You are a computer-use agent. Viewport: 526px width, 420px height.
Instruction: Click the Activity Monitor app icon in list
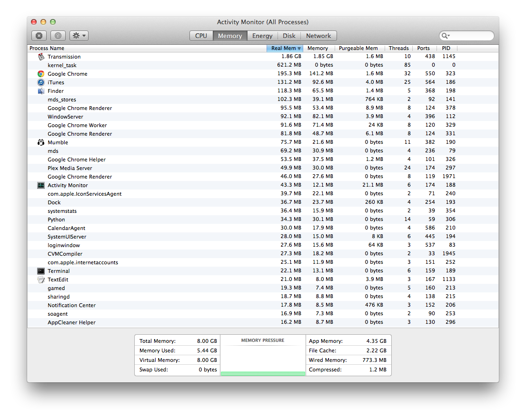tap(41, 185)
